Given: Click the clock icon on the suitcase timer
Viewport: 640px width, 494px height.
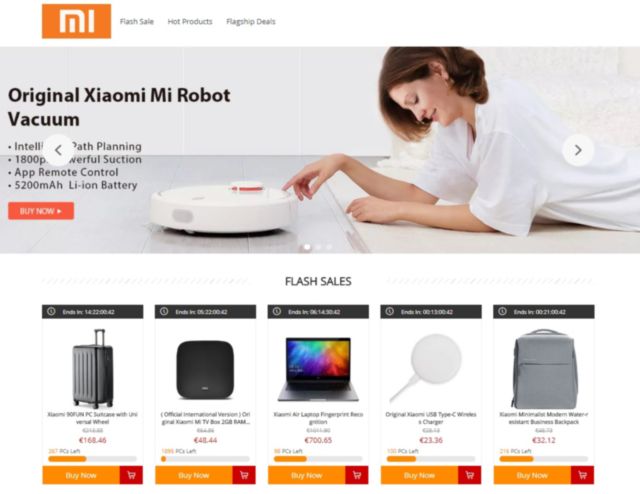Looking at the screenshot, I should pos(51,312).
